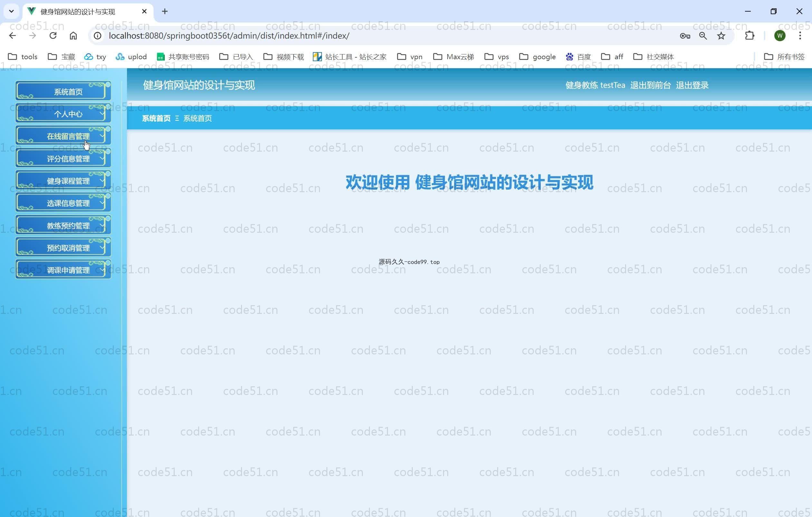Click the chevron beside 选课信息管理

101,202
